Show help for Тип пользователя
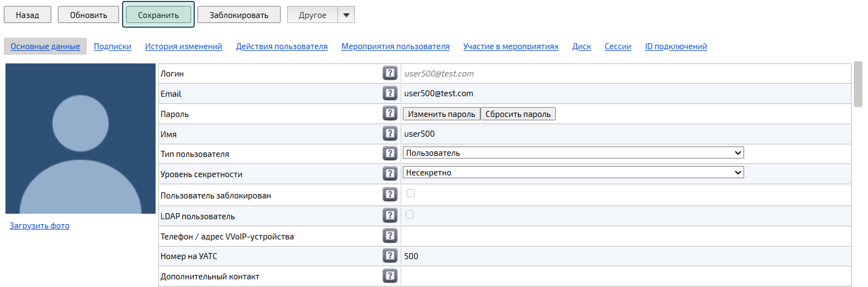Viewport: 868px width, 287px height. coord(390,153)
